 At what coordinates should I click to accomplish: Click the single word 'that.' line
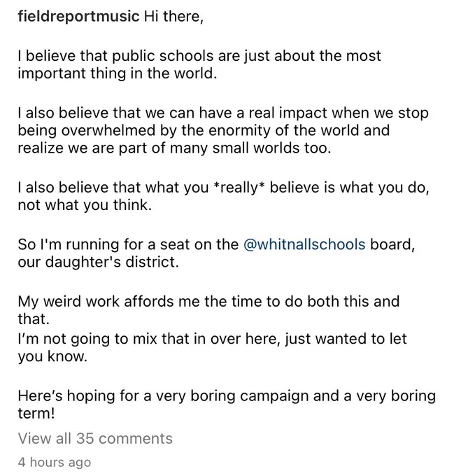pyautogui.click(x=34, y=319)
